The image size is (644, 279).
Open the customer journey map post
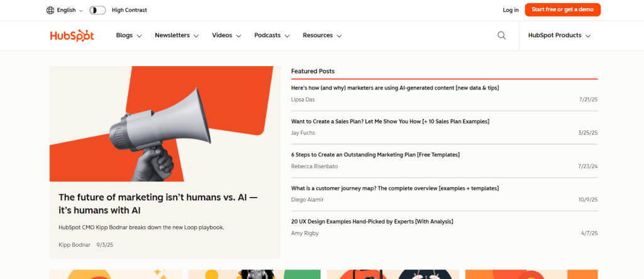click(395, 188)
